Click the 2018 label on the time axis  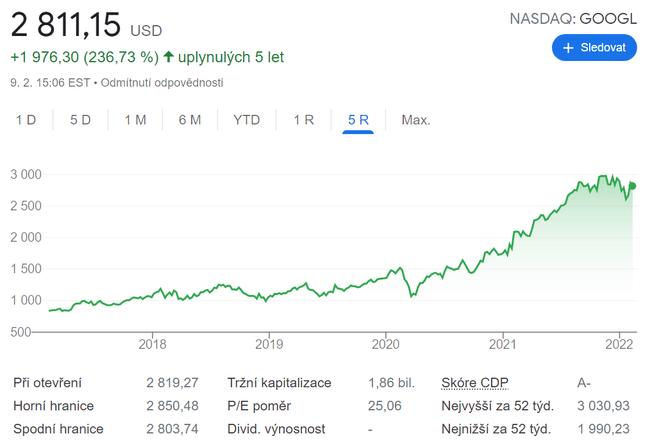(152, 345)
